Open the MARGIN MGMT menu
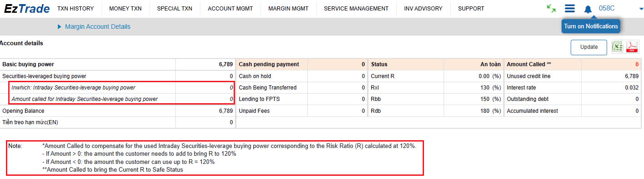The height and width of the screenshot is (179, 644). coord(288,8)
